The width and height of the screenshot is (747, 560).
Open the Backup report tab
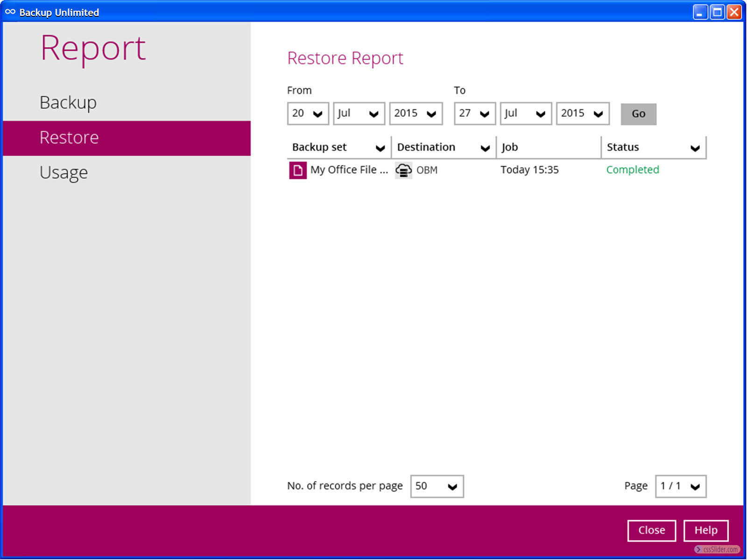[x=68, y=103]
